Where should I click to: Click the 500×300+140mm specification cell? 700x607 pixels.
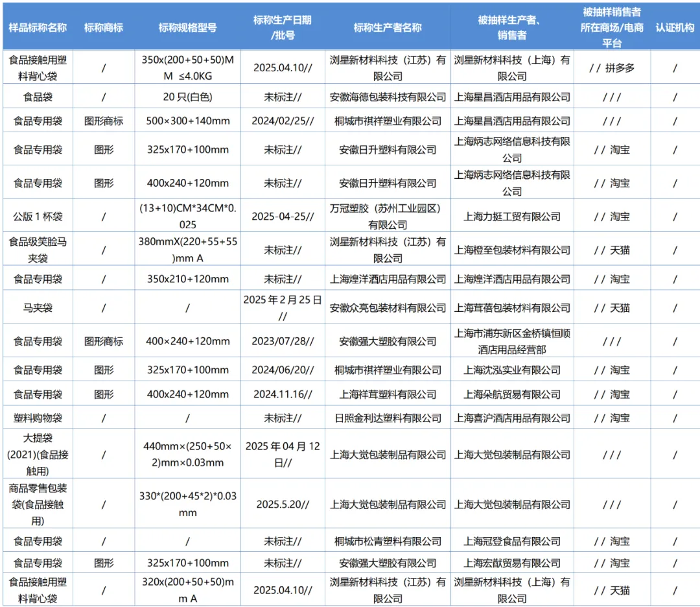tap(187, 121)
